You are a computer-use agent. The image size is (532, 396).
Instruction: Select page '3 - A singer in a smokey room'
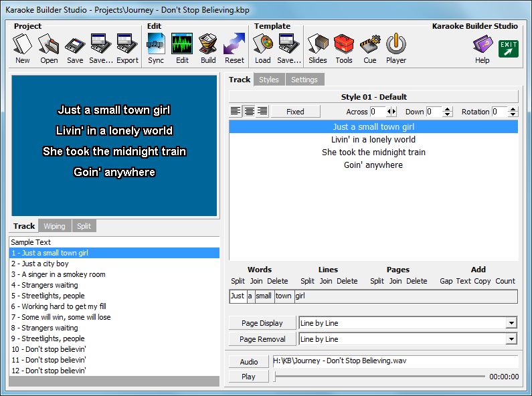tap(114, 274)
